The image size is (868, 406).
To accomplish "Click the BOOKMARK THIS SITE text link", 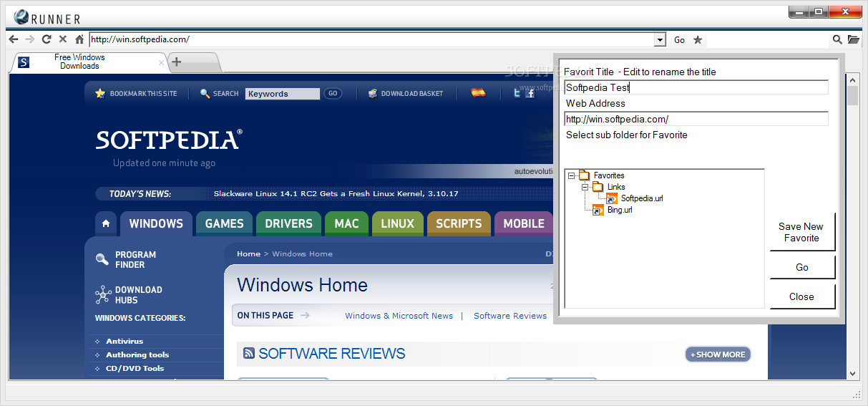I will pyautogui.click(x=143, y=94).
